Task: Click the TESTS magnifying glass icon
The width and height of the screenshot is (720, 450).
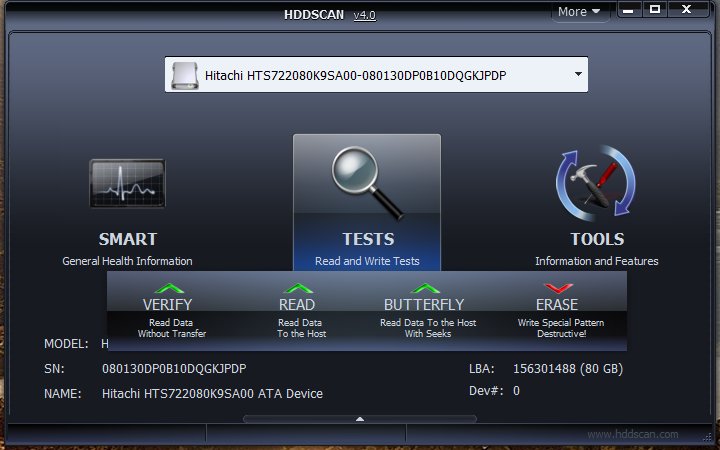Action: (367, 183)
